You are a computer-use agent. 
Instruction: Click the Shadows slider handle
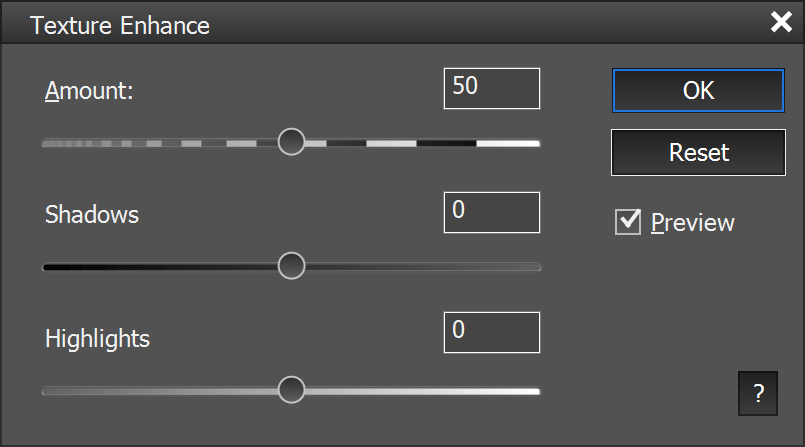pos(291,266)
